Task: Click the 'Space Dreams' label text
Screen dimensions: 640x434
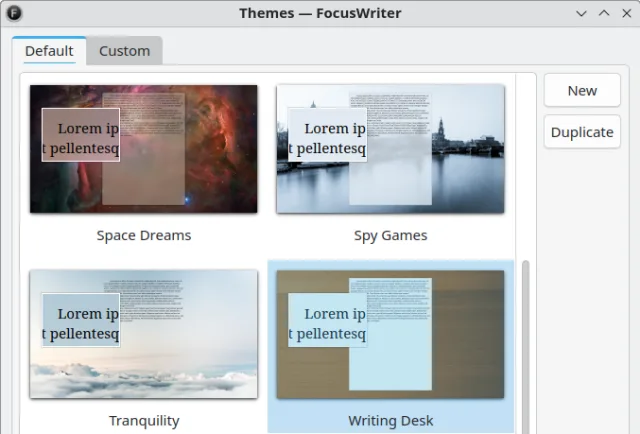Action: click(x=144, y=236)
